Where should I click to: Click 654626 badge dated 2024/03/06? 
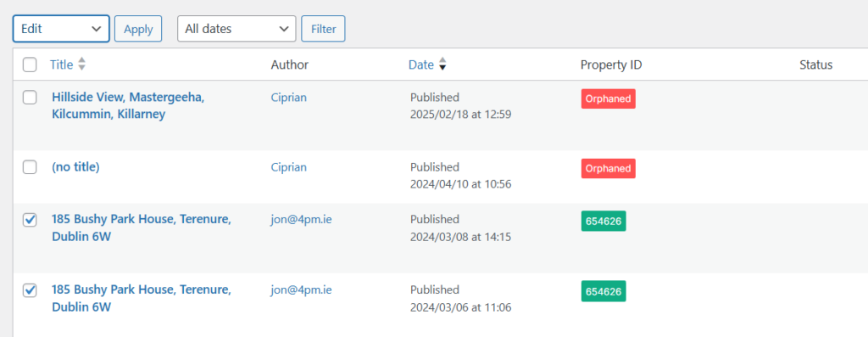tap(604, 291)
